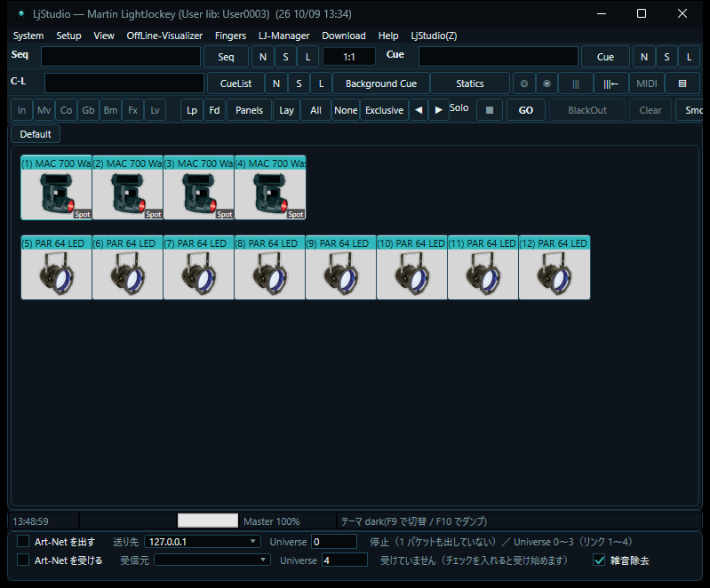Open the Level (Lv) control

[x=155, y=110]
